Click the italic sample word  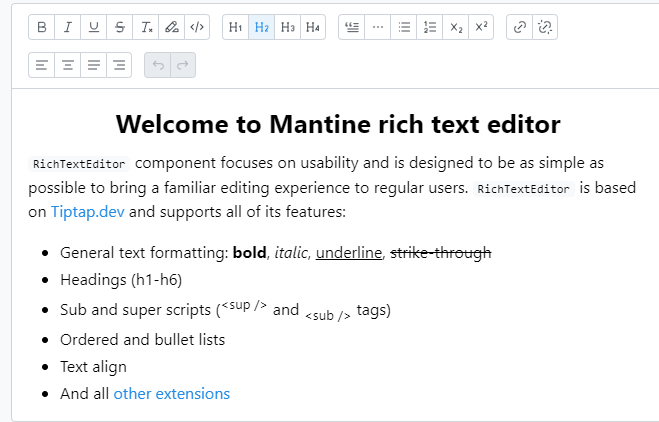(x=290, y=253)
